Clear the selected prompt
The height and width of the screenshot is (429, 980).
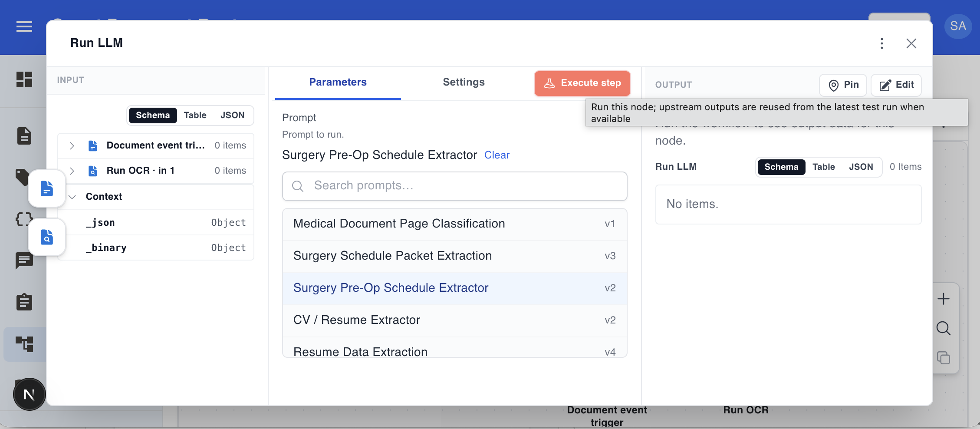tap(497, 155)
